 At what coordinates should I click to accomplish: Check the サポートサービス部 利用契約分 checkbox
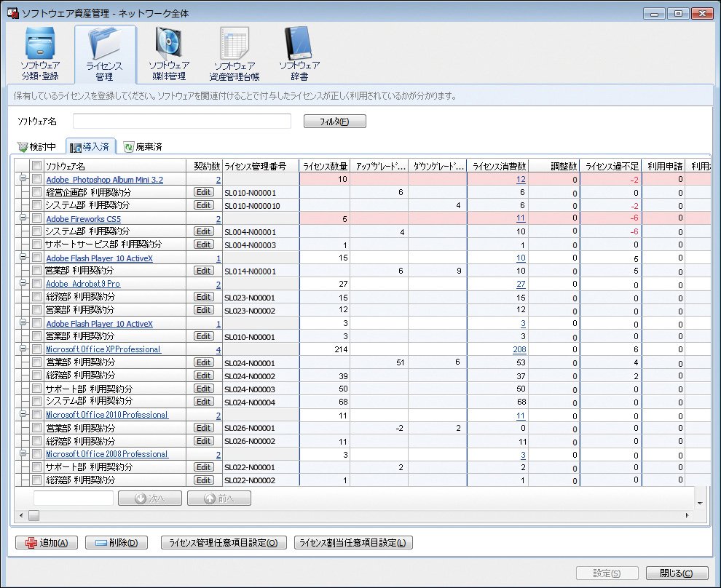(x=37, y=245)
